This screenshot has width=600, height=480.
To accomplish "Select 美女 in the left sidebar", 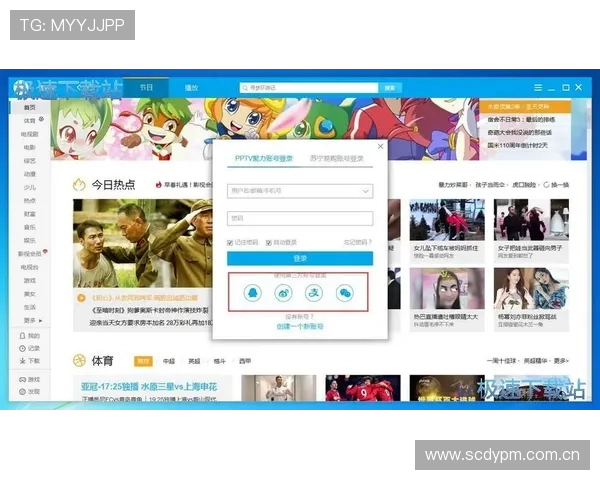I will (29, 294).
